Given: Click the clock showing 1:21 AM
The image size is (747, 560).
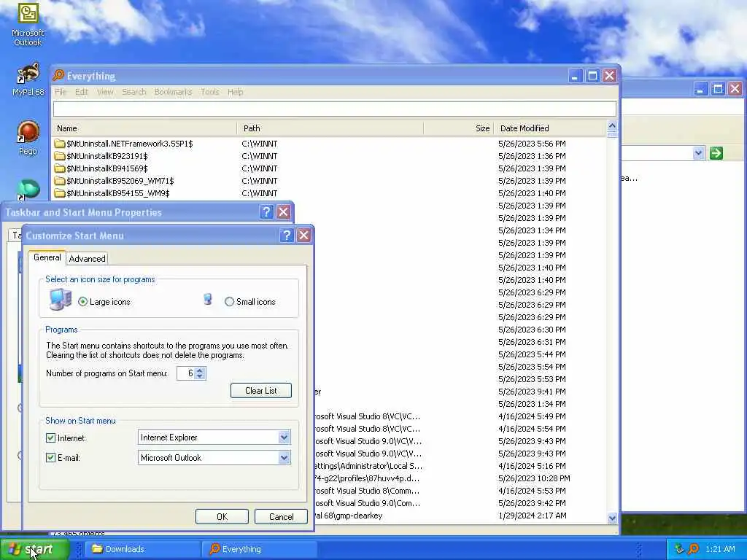Looking at the screenshot, I should 720,549.
